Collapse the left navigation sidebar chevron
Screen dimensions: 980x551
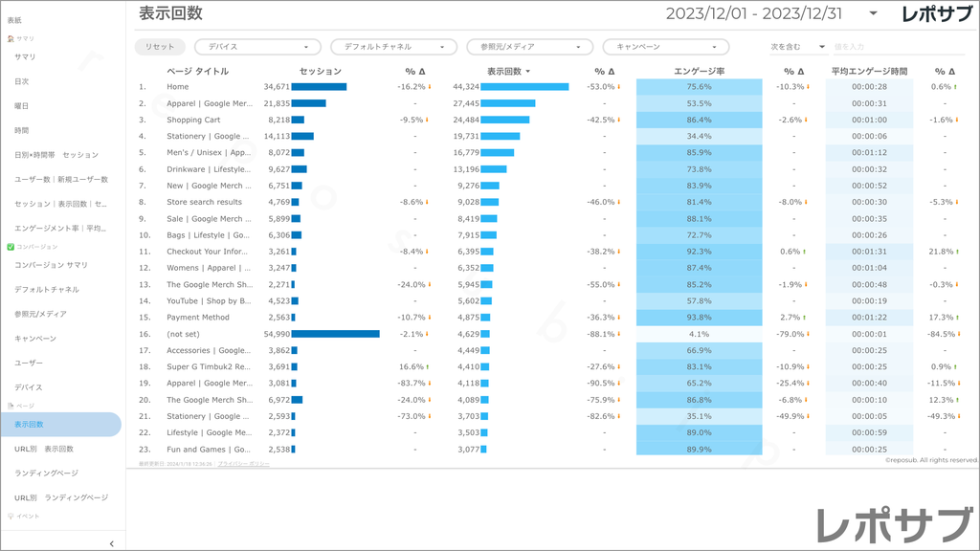coord(112,543)
